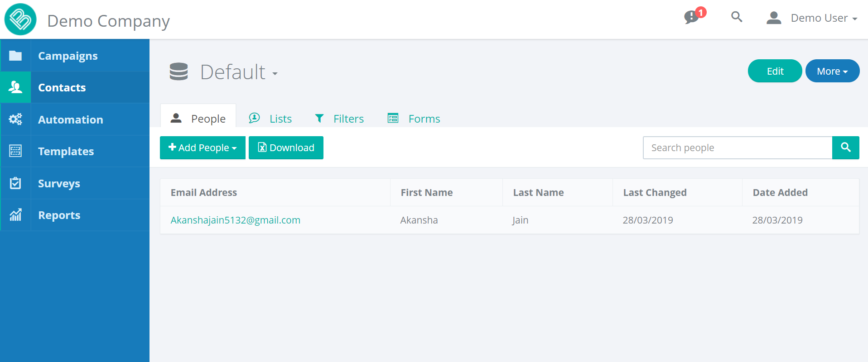Image resolution: width=868 pixels, height=362 pixels.
Task: Open the Add People dropdown
Action: tap(203, 148)
